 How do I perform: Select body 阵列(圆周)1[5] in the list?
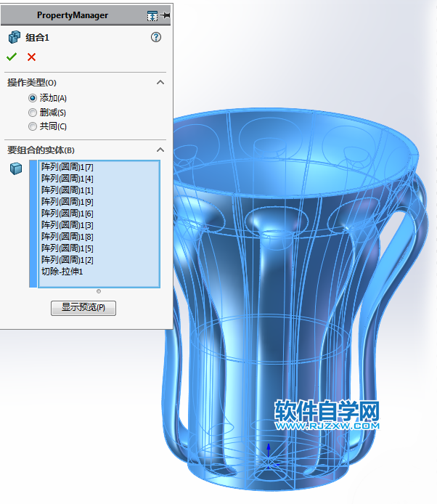(x=99, y=248)
